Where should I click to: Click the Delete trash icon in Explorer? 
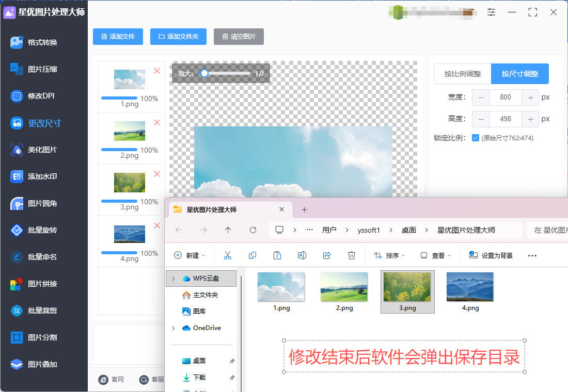[x=351, y=255]
